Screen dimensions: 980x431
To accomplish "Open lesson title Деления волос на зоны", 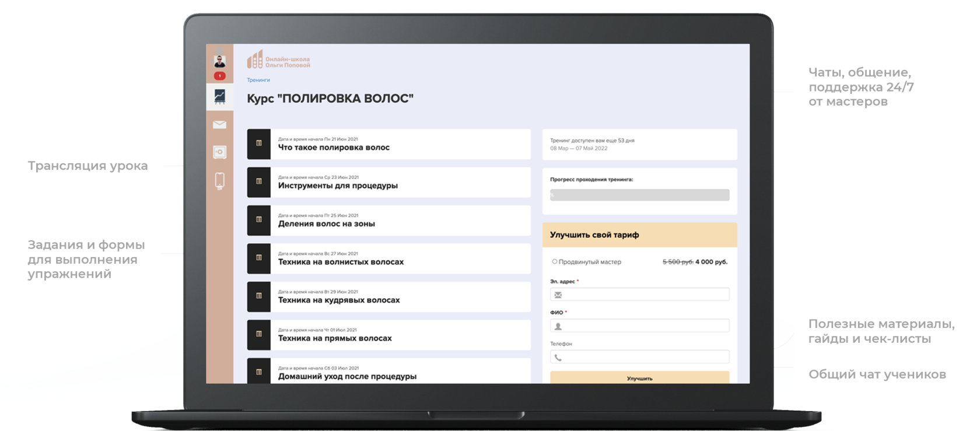I will point(326,224).
